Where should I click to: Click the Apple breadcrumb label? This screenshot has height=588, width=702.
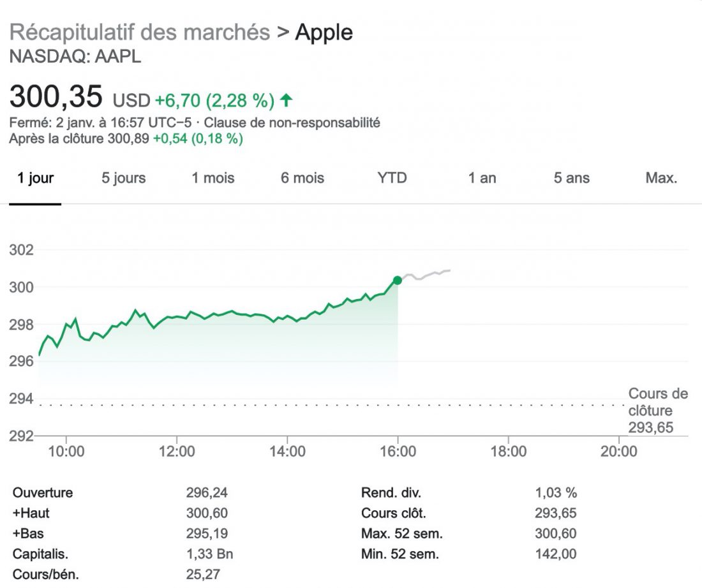click(x=323, y=32)
